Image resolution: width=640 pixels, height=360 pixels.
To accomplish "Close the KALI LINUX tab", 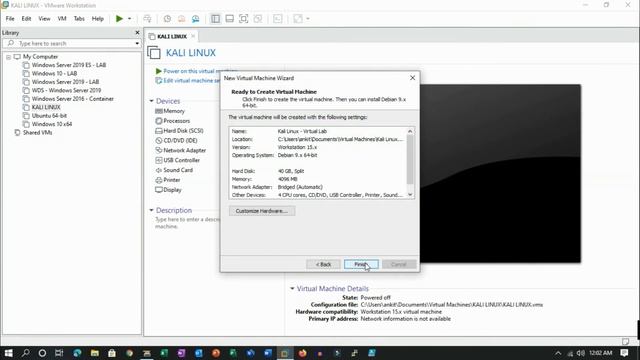I will [x=193, y=36].
